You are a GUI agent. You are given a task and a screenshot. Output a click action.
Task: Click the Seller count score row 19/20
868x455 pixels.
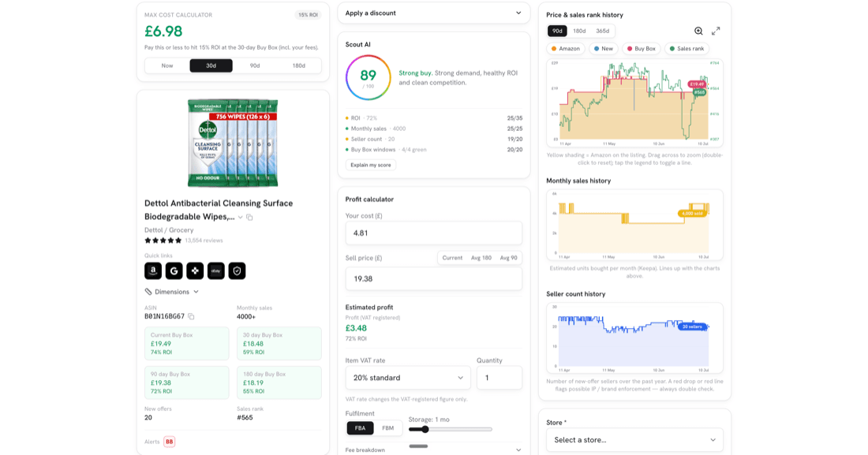coord(434,140)
